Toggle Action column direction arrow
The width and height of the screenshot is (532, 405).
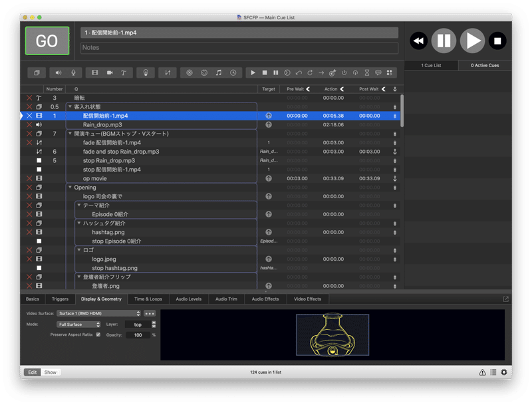click(342, 89)
